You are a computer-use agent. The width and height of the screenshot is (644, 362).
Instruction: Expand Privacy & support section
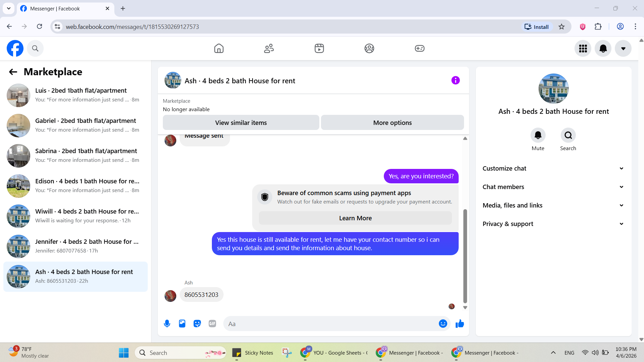(x=553, y=224)
